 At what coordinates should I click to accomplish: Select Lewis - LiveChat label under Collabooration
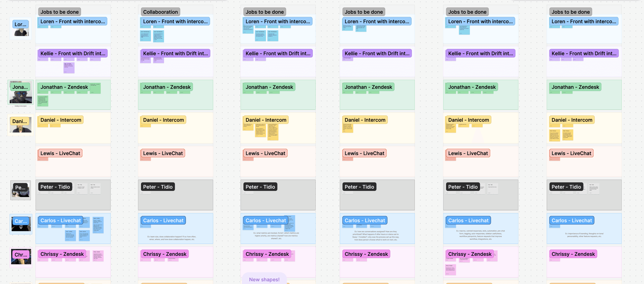pos(163,153)
